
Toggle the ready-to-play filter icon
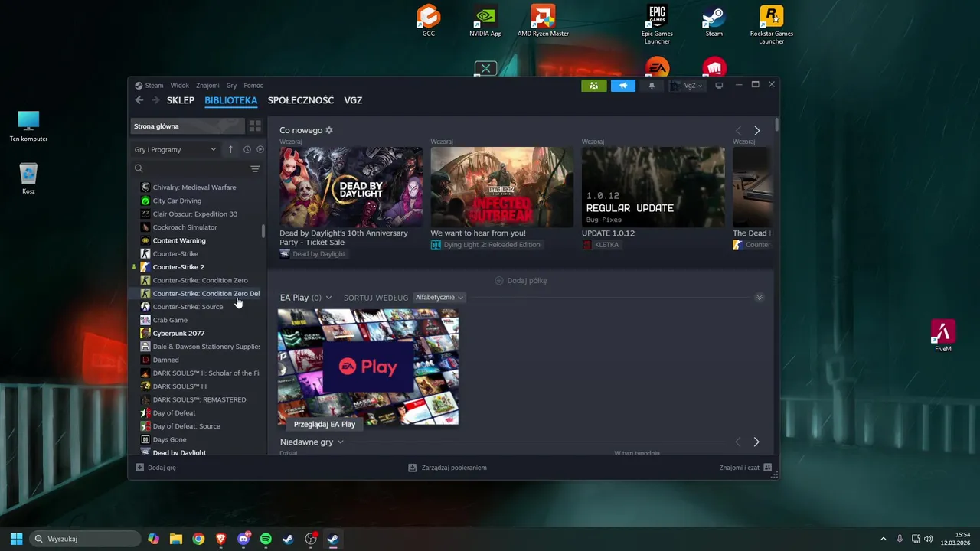tap(260, 149)
